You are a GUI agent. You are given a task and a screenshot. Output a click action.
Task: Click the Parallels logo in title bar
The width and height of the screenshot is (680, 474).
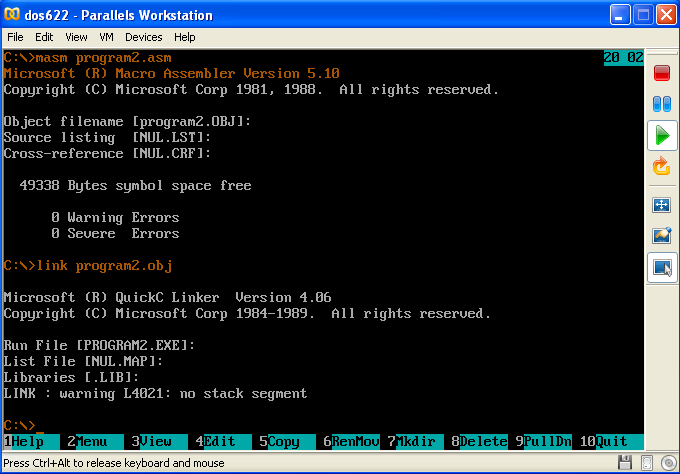[12, 14]
